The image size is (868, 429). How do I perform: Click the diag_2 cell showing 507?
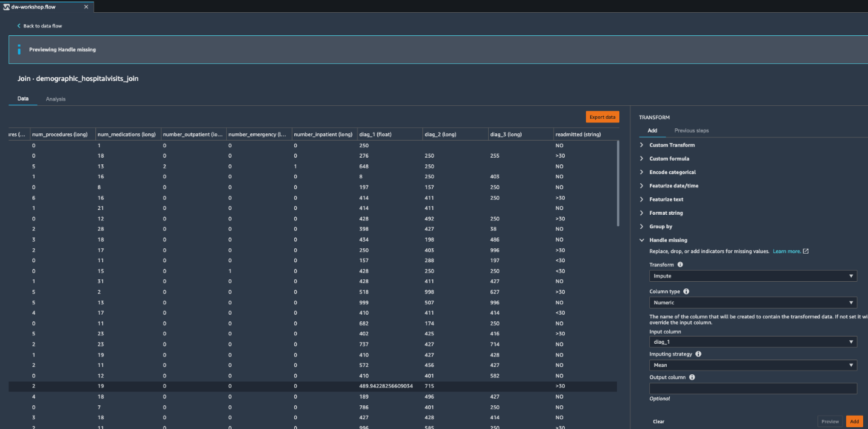point(429,302)
